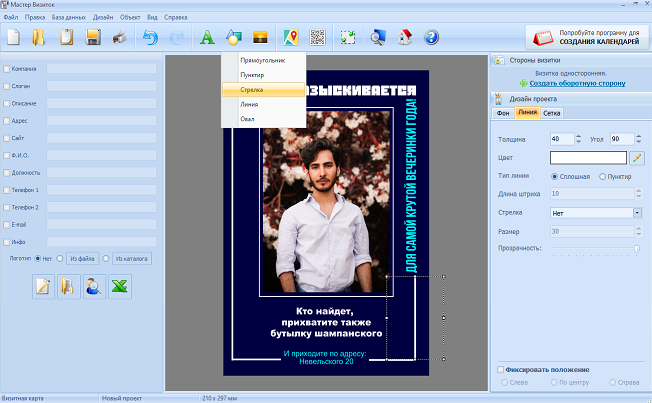Choose Прямоугольник from the shapes menu
The width and height of the screenshot is (652, 403).
pos(264,60)
